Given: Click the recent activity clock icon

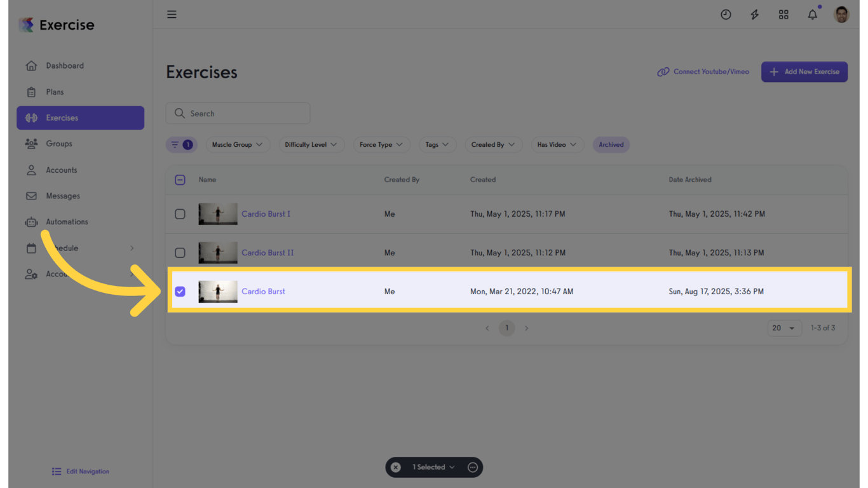Looking at the screenshot, I should click(726, 14).
